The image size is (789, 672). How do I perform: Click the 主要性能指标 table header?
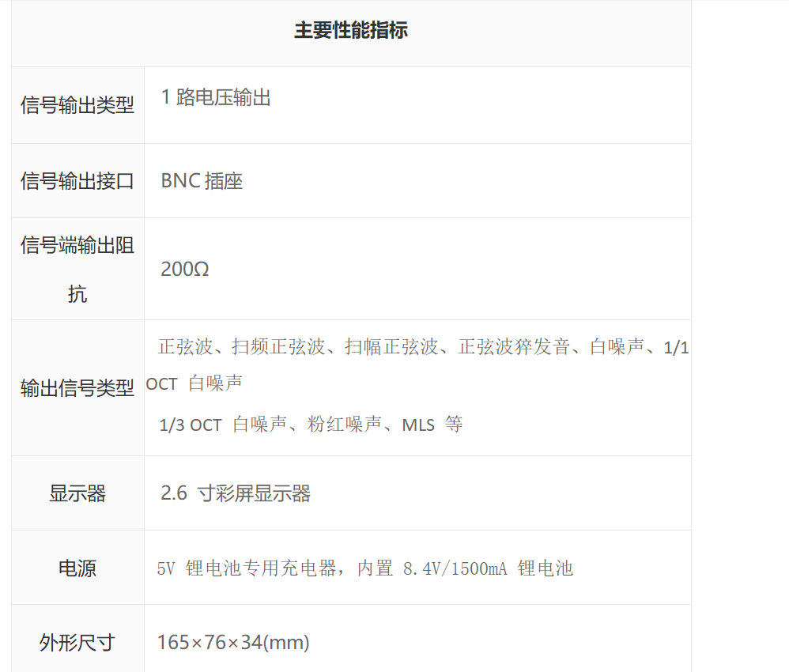point(351,30)
